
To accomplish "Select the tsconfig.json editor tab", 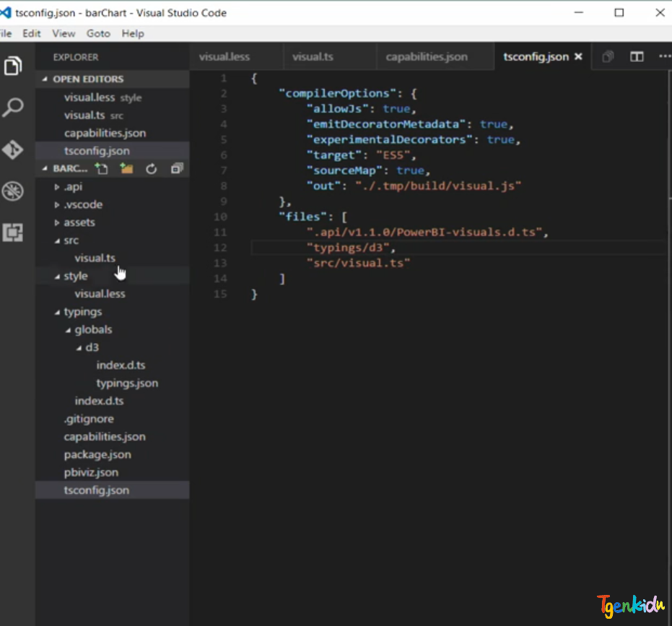I will tap(536, 56).
